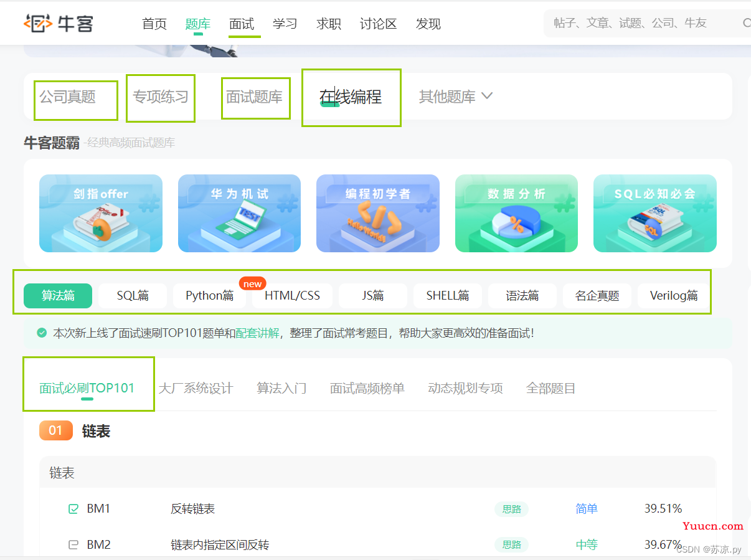The height and width of the screenshot is (560, 751).
Task: Open 学习 in top navigation
Action: click(x=285, y=24)
